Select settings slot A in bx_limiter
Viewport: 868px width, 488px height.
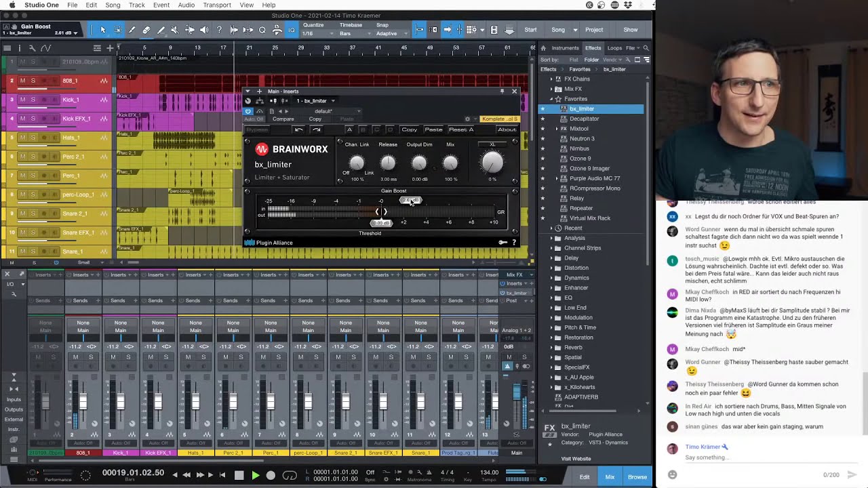(349, 129)
